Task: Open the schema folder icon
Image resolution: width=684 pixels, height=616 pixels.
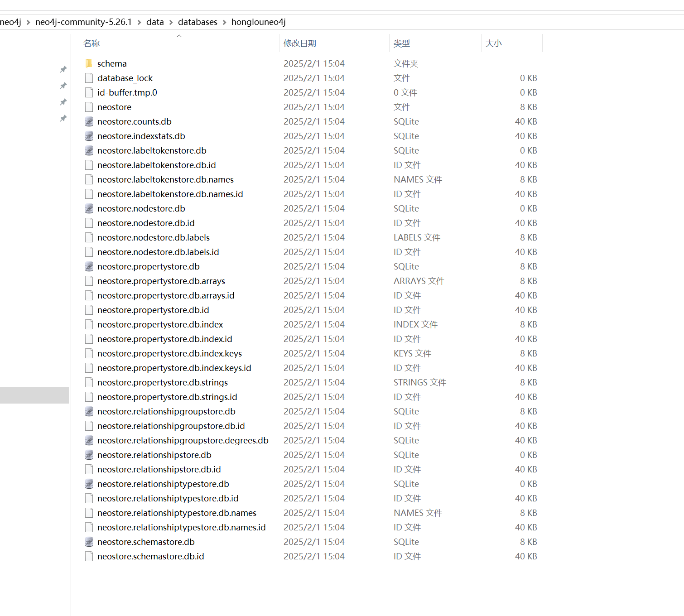Action: (x=89, y=63)
